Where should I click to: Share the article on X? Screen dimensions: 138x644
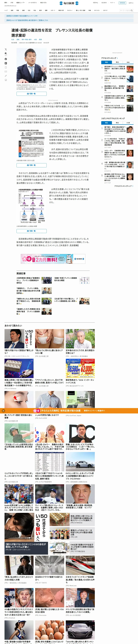coord(6,49)
